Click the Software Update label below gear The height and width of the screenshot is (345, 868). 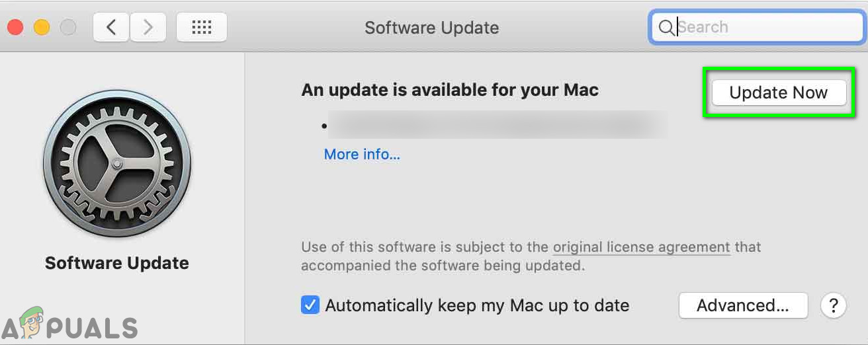click(117, 263)
